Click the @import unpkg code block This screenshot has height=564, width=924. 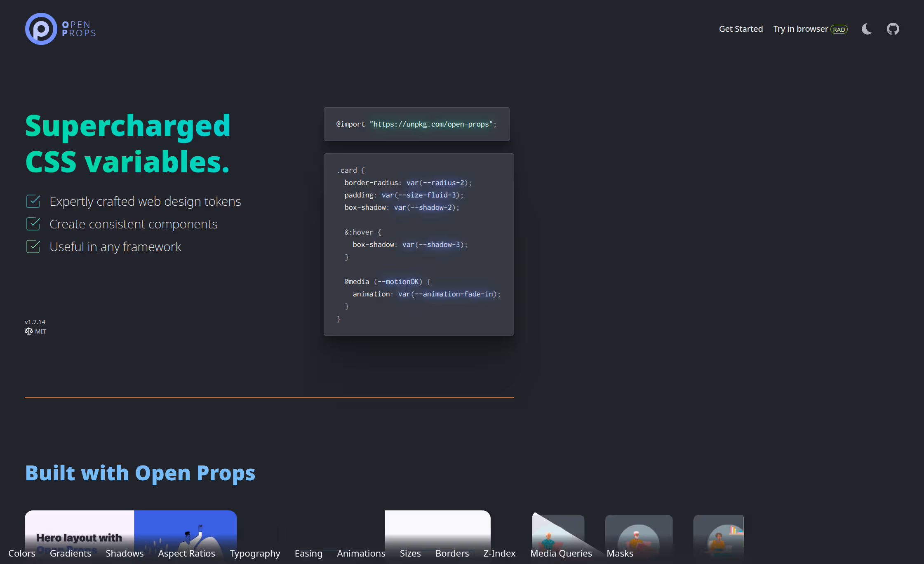point(416,124)
